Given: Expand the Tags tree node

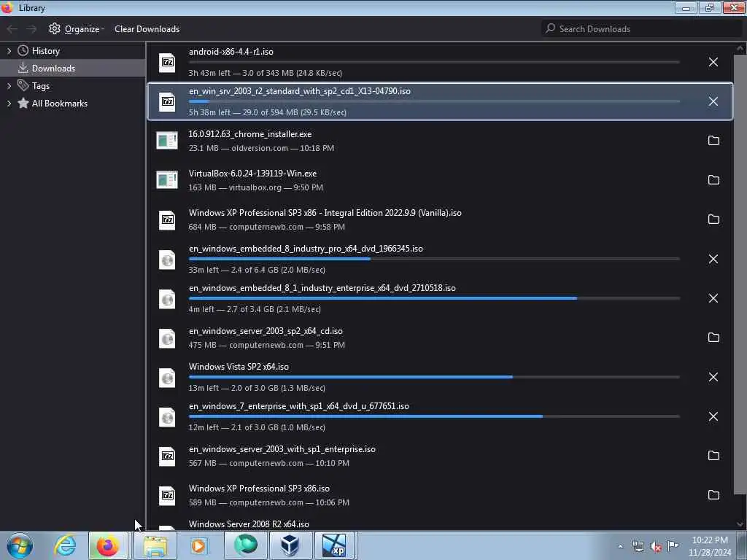Looking at the screenshot, I should [x=9, y=86].
